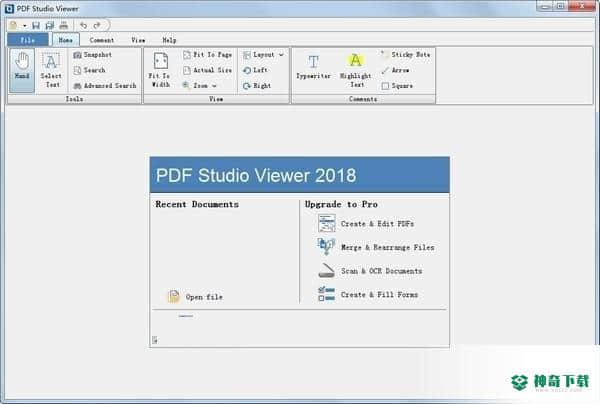Click the Recent Documents heading

click(197, 204)
